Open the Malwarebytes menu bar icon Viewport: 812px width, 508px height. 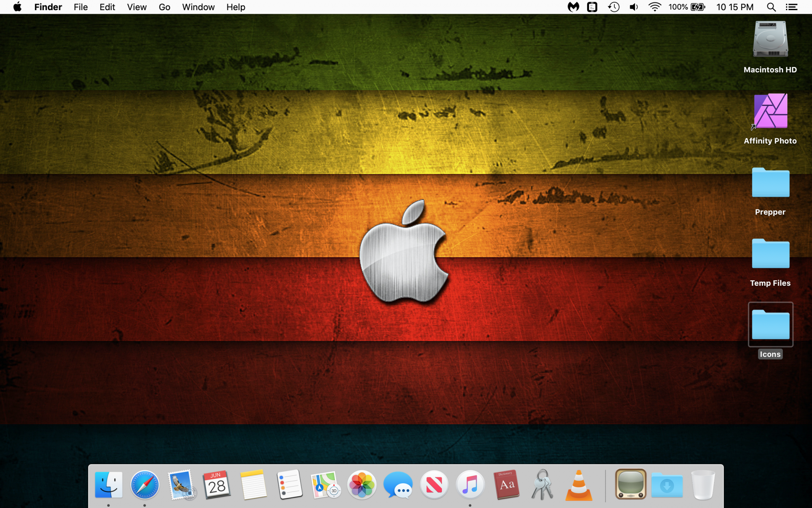tap(573, 7)
